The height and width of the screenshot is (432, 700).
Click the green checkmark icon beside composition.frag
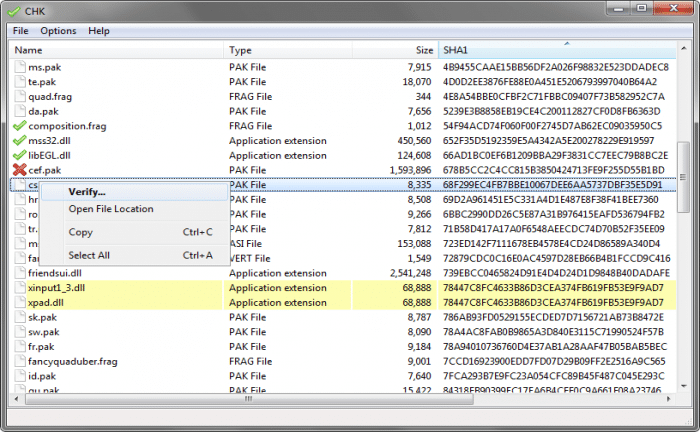click(19, 126)
